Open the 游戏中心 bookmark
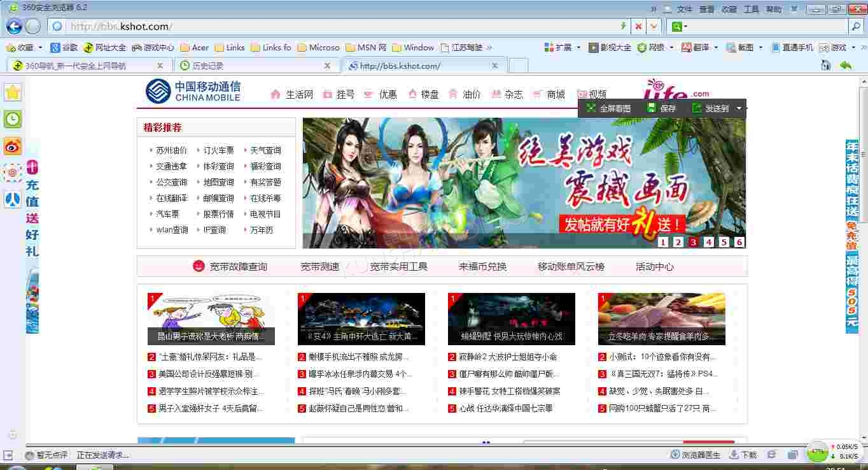 click(153, 47)
